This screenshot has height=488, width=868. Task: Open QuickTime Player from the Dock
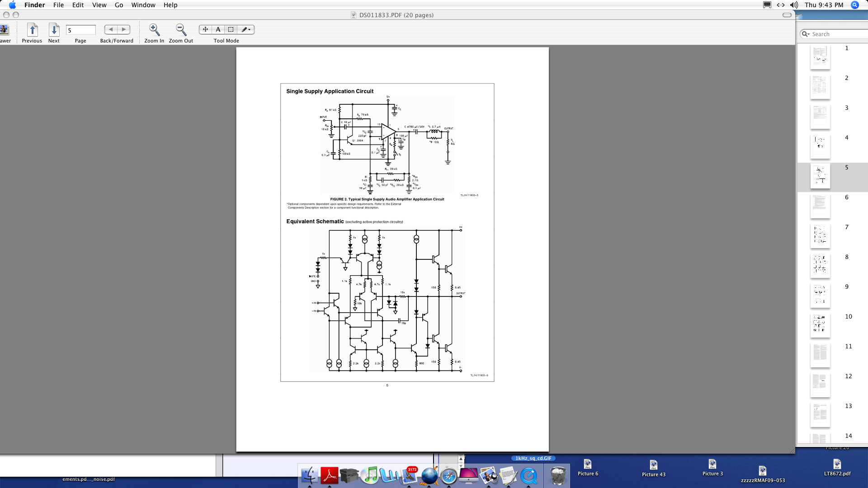click(528, 476)
